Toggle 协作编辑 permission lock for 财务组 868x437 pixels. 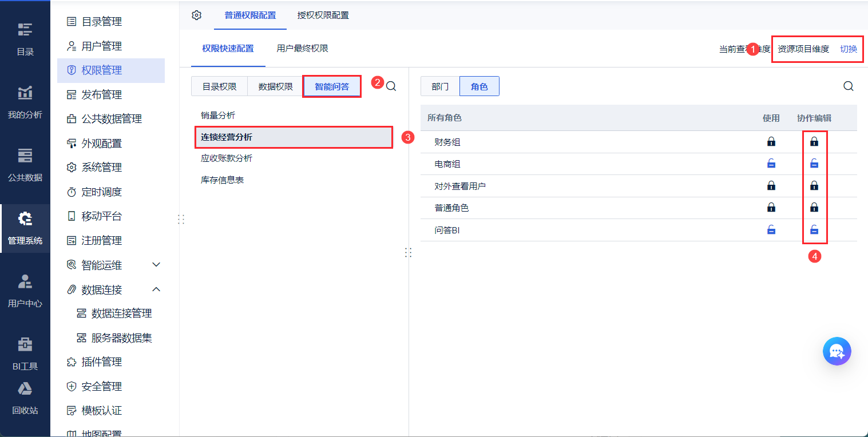pyautogui.click(x=814, y=142)
